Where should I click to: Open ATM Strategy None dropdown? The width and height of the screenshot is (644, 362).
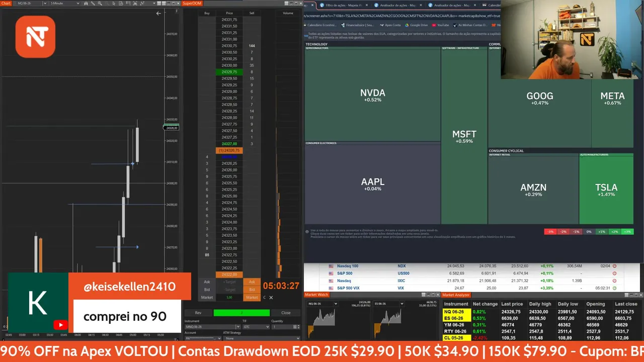coord(262,338)
